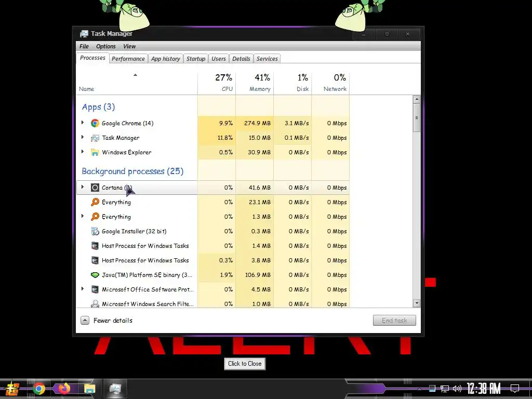Click the Cortana circle icon
Image resolution: width=532 pixels, height=399 pixels.
pos(95,188)
